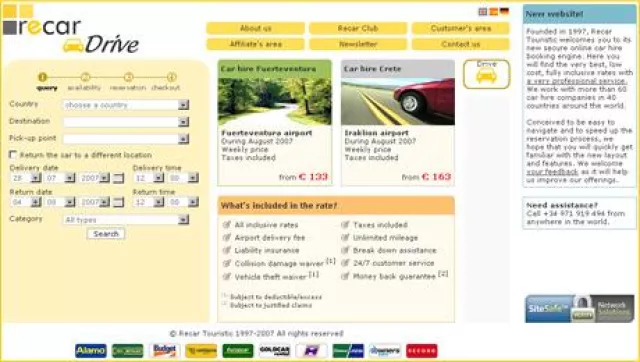Open Return date year dropdown

pyautogui.click(x=94, y=202)
